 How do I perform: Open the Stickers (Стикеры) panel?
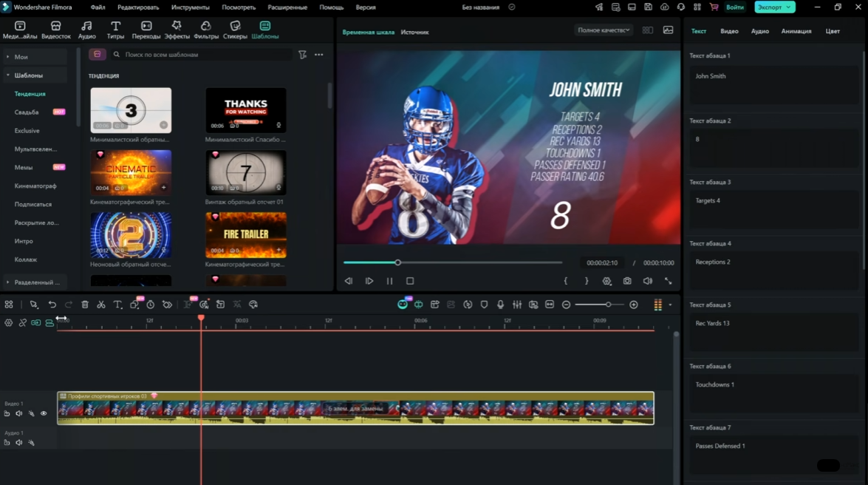click(x=235, y=30)
